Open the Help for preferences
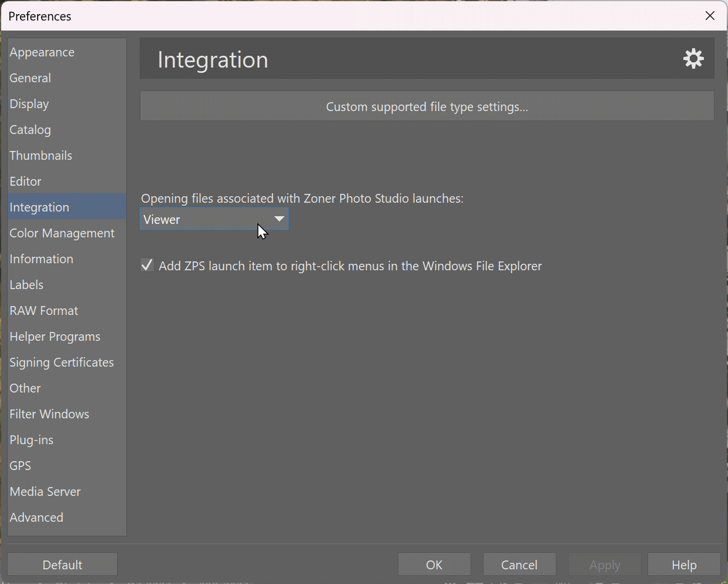 [683, 564]
